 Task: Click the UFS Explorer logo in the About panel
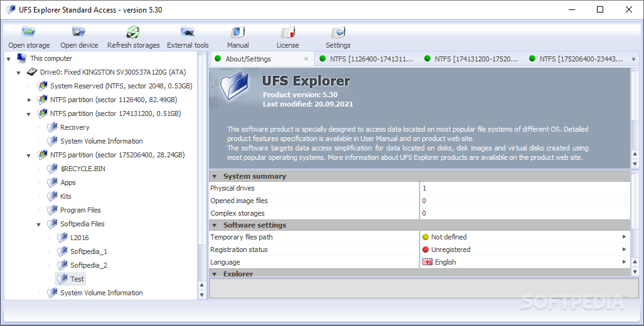pyautogui.click(x=235, y=87)
